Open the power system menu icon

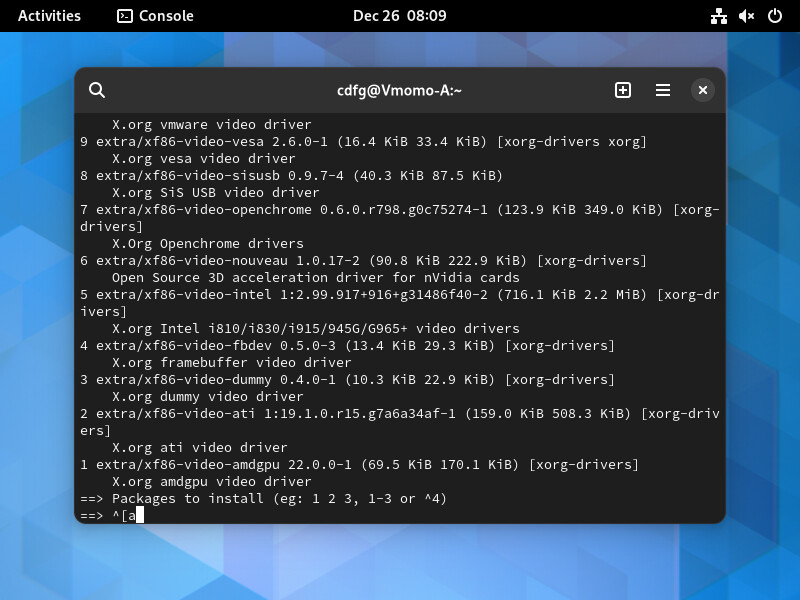pos(774,16)
